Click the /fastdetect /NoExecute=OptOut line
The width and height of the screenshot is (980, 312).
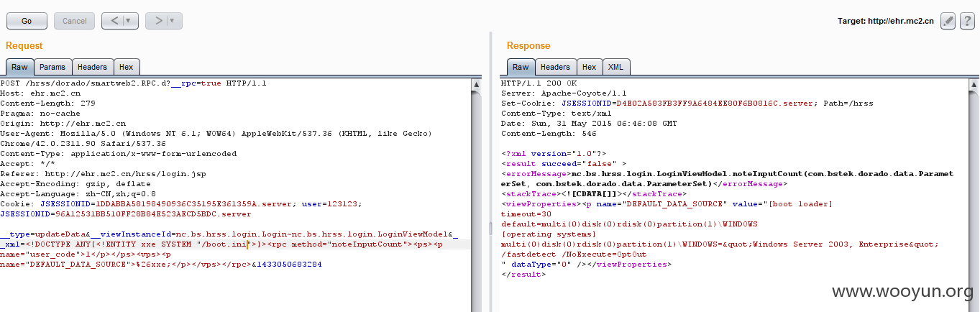(x=574, y=254)
